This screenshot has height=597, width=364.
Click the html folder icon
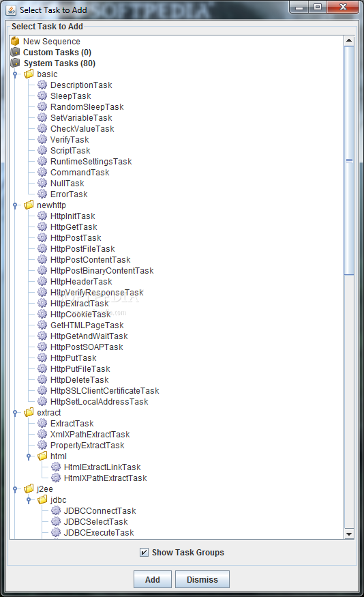[x=42, y=456]
